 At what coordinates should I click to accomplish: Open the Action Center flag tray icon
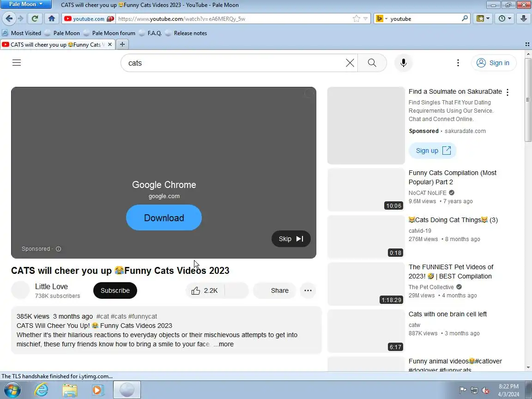(462, 390)
